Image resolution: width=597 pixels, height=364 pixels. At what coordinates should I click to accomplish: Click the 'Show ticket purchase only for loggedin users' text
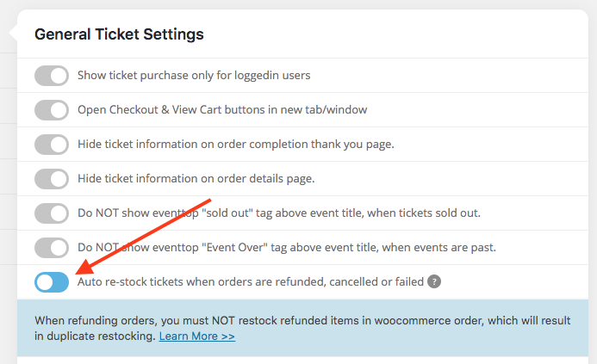point(194,76)
